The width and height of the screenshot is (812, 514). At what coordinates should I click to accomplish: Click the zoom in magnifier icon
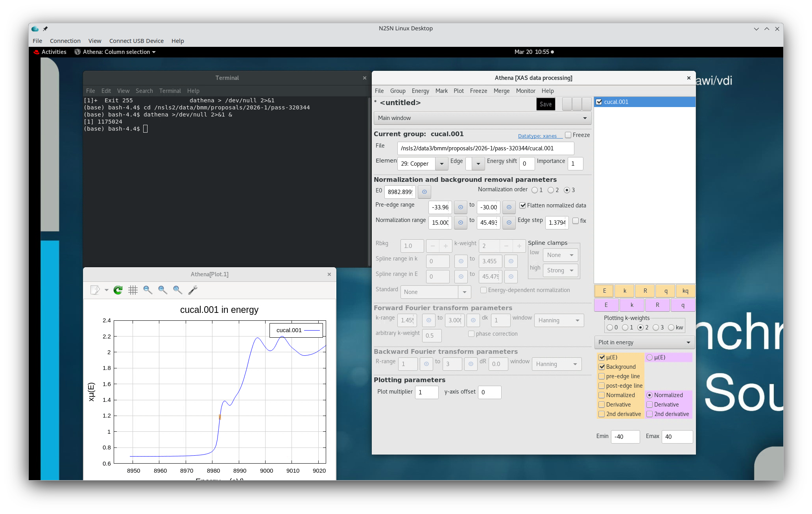click(x=162, y=290)
